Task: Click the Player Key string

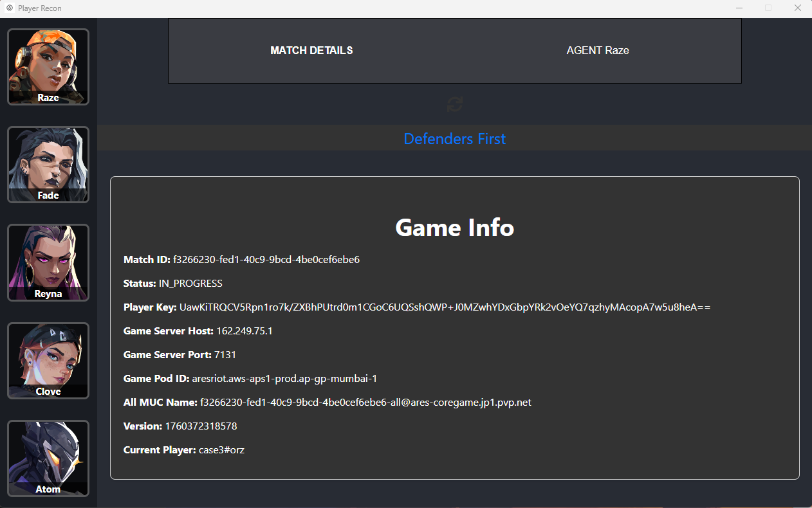Action: click(445, 307)
